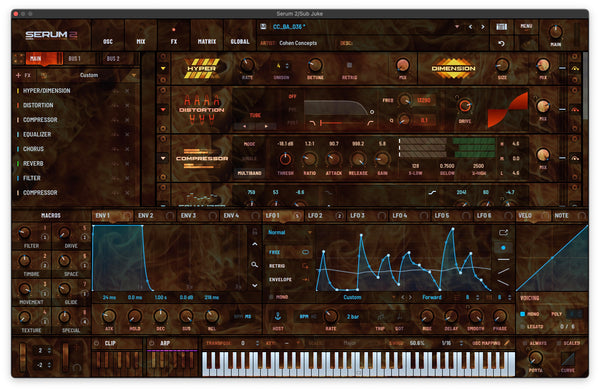Image resolution: width=600 pixels, height=391 pixels.
Task: Open the preset browser icon
Action: click(501, 26)
